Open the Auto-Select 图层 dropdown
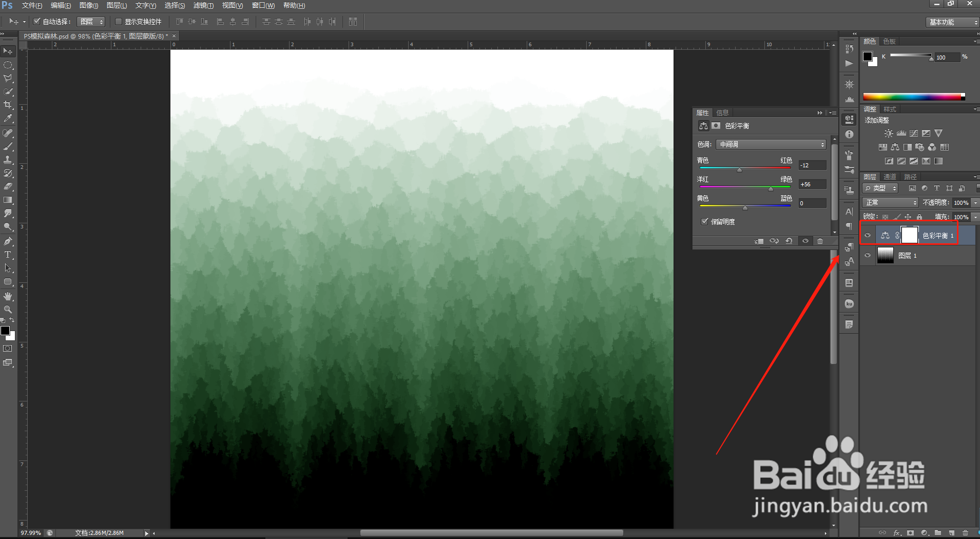 click(x=91, y=22)
